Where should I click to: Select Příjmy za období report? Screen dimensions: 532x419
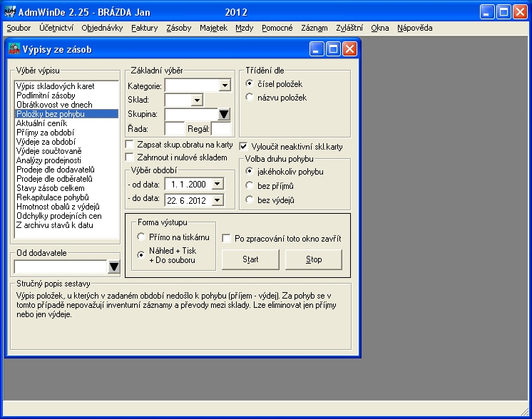67,133
